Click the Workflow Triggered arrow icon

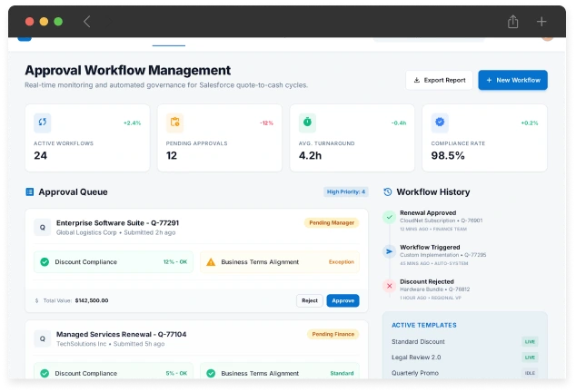(390, 251)
